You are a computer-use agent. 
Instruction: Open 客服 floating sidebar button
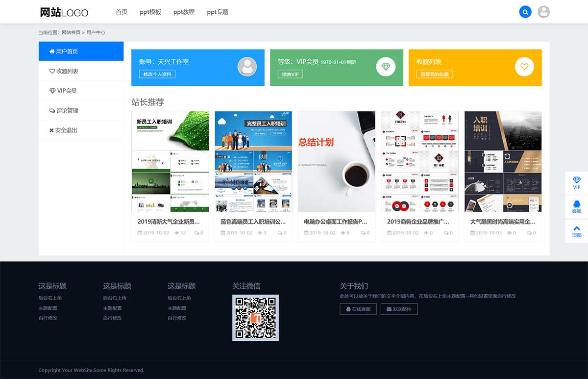coord(577,207)
